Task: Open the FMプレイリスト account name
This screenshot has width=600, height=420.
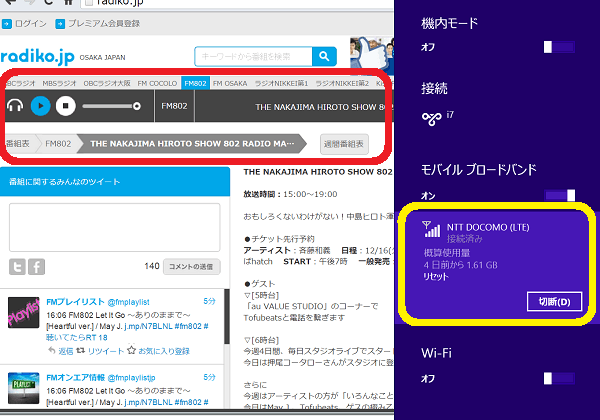Action: tap(75, 302)
